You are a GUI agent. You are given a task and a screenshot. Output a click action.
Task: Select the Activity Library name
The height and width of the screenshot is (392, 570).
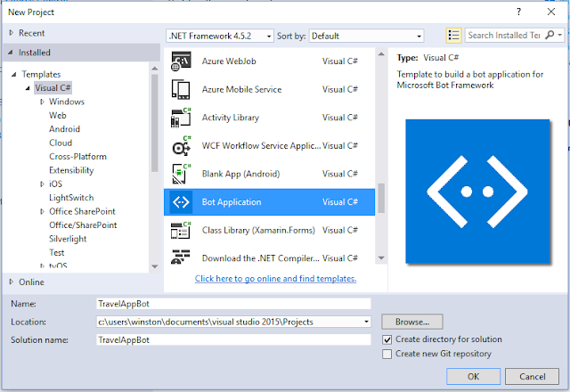(x=231, y=118)
